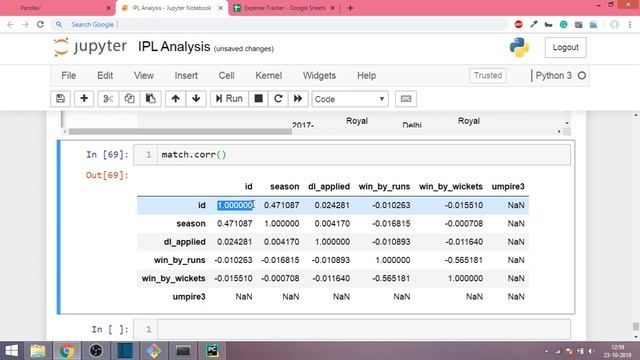Reload the page
This screenshot has width=640, height=360.
(40, 24)
